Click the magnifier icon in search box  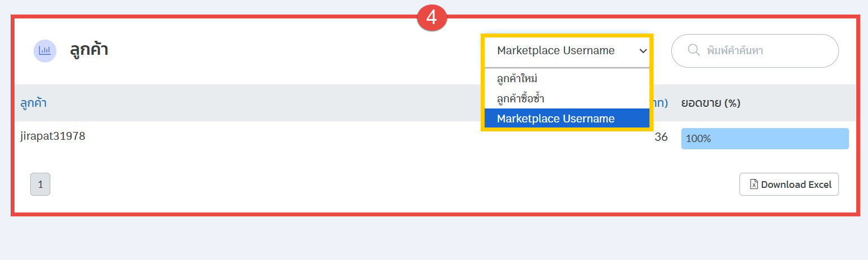pyautogui.click(x=694, y=50)
